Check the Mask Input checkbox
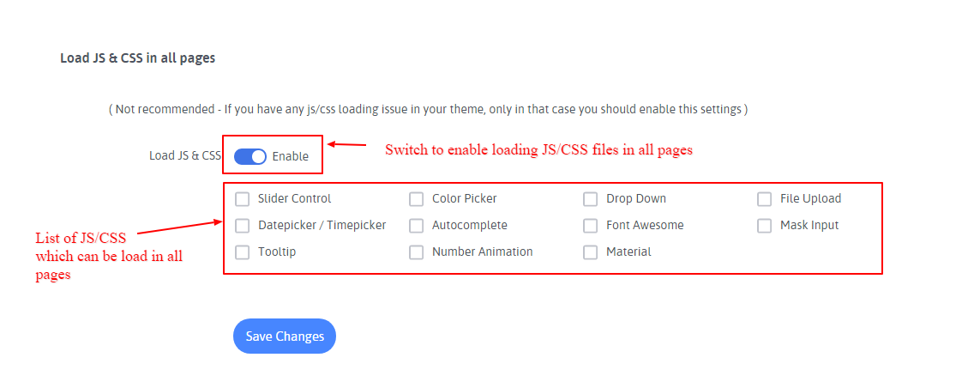980x388 pixels. [765, 226]
